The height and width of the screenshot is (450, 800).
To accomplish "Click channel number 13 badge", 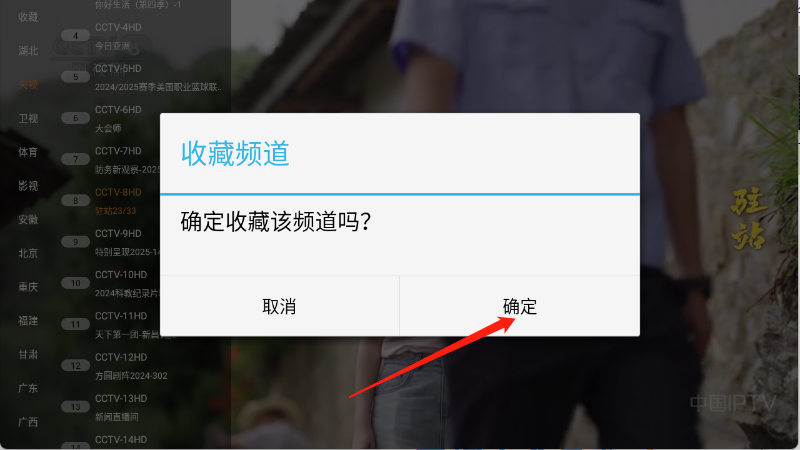I will coord(76,407).
